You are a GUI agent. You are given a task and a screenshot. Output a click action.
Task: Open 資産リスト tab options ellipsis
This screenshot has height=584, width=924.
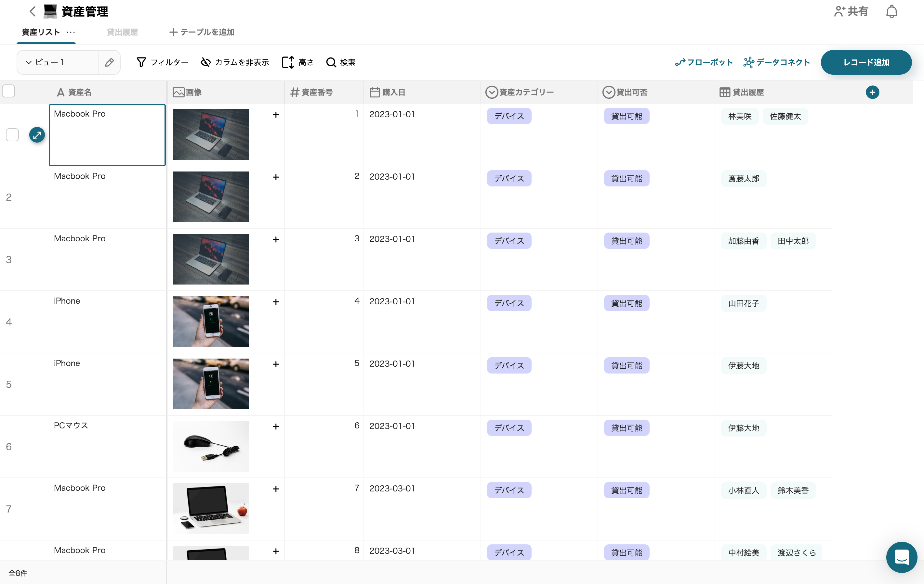[x=71, y=32]
